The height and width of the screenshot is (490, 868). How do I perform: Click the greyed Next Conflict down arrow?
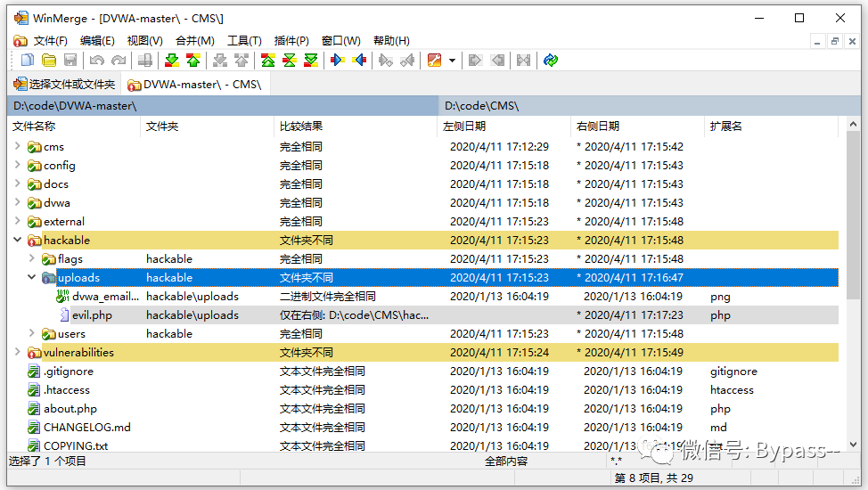coord(220,60)
